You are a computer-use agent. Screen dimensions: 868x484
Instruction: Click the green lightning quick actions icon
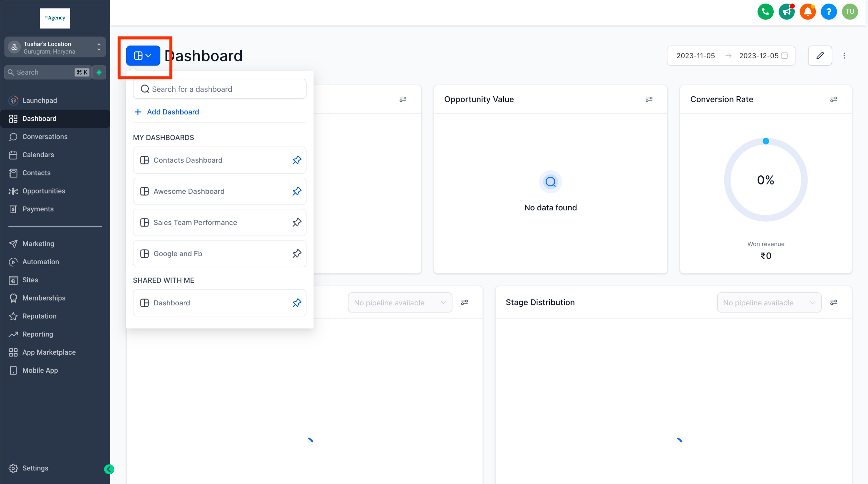coord(99,73)
